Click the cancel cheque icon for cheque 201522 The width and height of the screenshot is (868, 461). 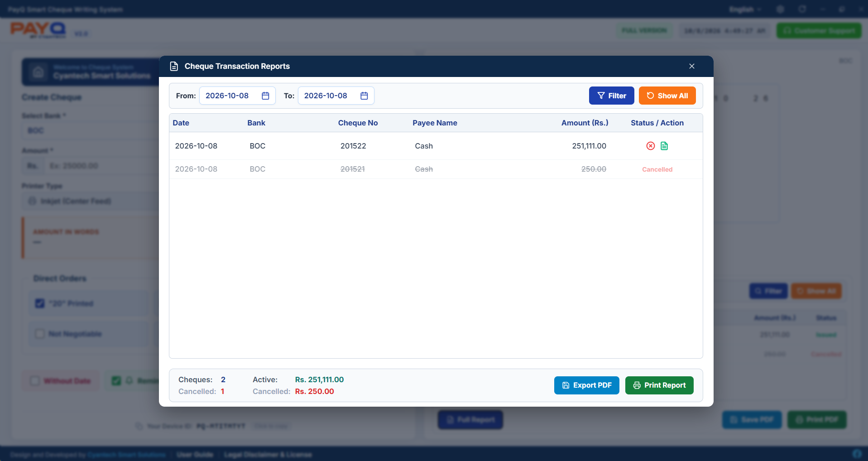tap(650, 146)
